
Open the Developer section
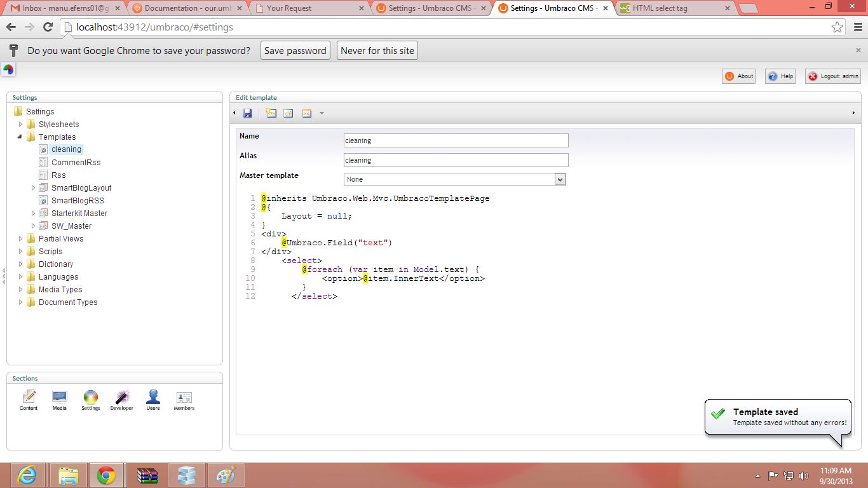121,400
